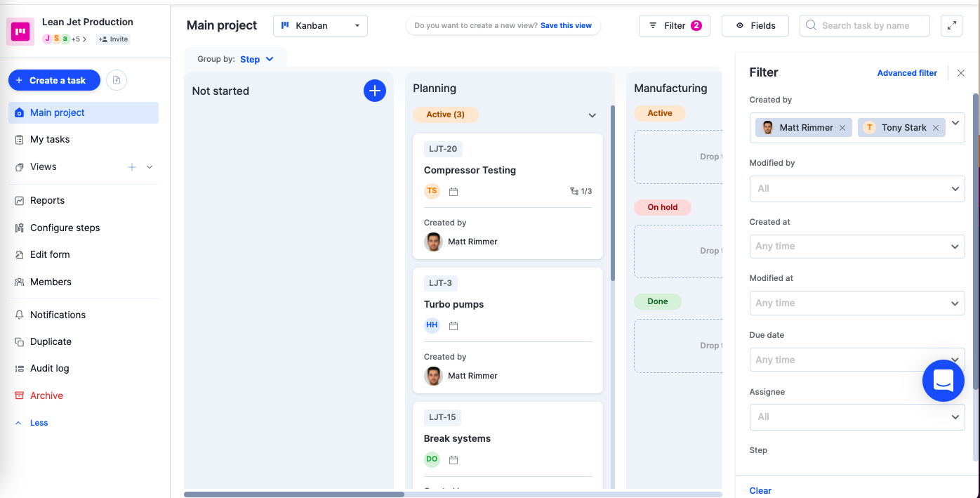
Task: Click Matt Rimmer avatar on Turbo pumps card
Action: (x=433, y=376)
